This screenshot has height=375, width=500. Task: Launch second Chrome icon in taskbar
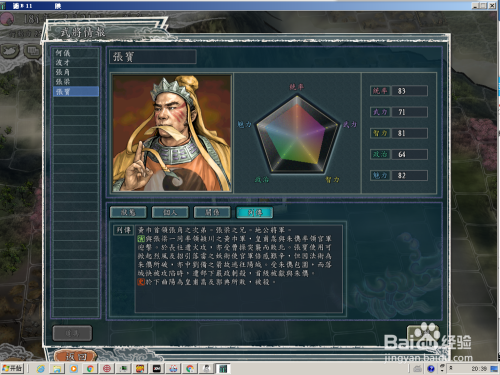[190, 369]
